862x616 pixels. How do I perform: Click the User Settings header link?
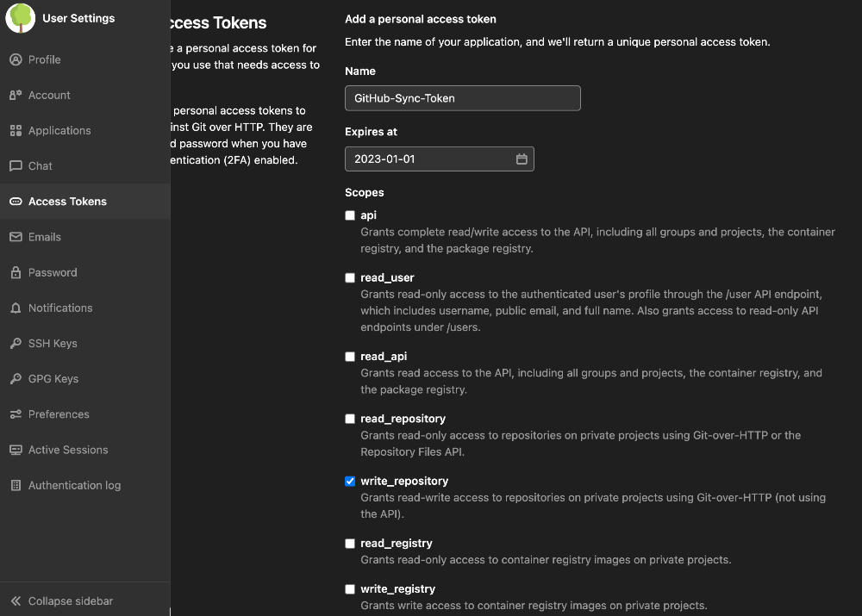coord(78,18)
